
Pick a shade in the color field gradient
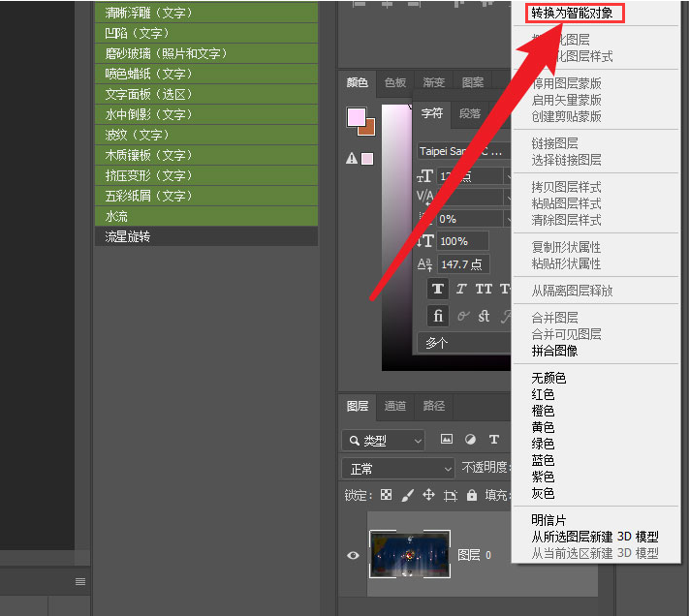tap(396, 237)
